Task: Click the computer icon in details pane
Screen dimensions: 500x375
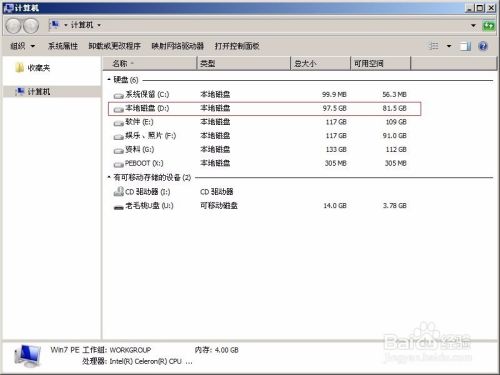Action: pyautogui.click(x=27, y=356)
